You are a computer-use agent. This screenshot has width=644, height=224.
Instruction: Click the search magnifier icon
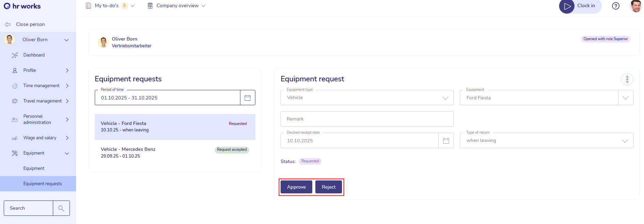click(x=61, y=208)
